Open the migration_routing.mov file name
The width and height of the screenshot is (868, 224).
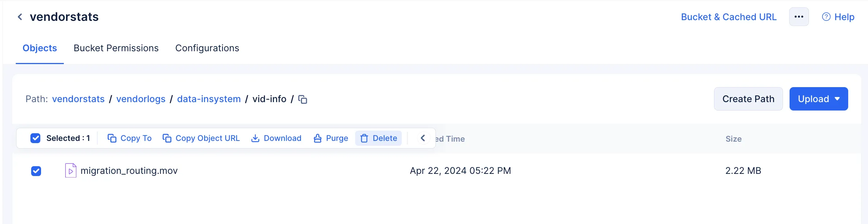click(x=129, y=171)
